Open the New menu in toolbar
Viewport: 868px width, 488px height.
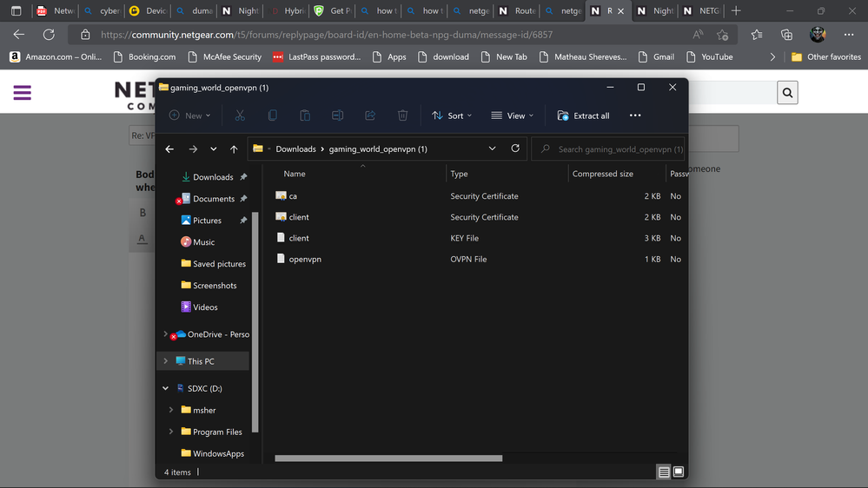click(189, 115)
